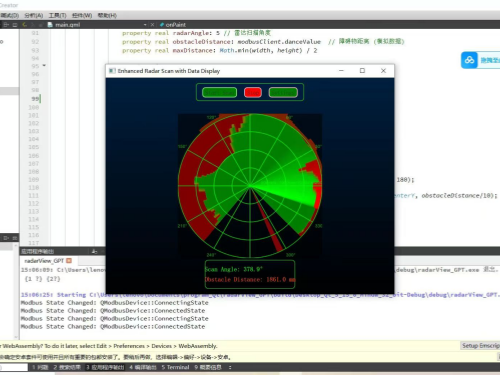Open the 控件(W) menu
The height and width of the screenshot is (375, 500).
(82, 15)
